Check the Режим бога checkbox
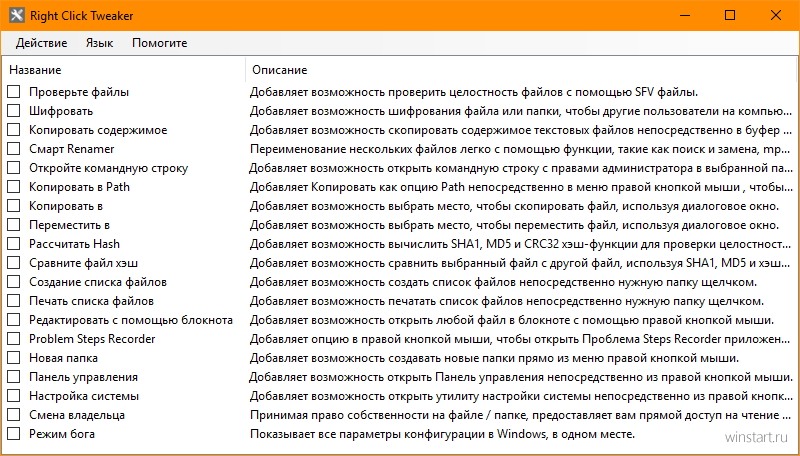The width and height of the screenshot is (800, 456). tap(14, 434)
